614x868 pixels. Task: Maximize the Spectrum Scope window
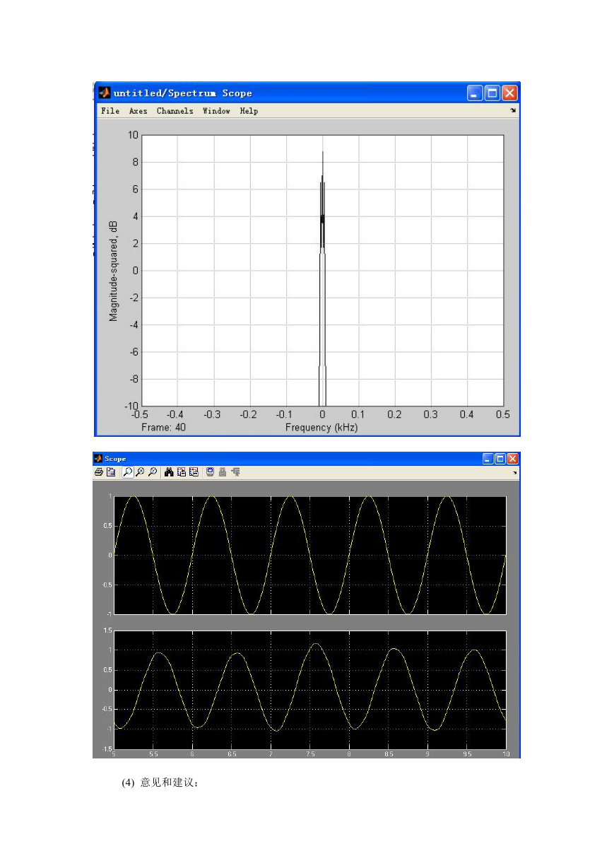click(x=492, y=93)
